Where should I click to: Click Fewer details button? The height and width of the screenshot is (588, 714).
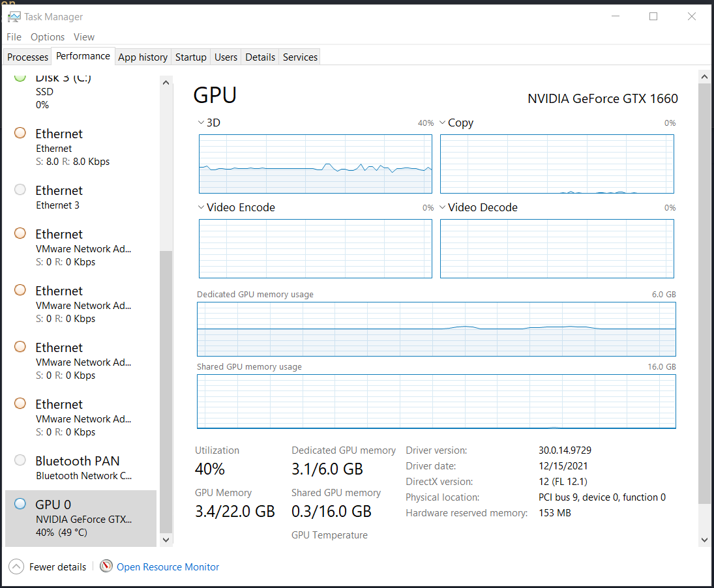[48, 566]
